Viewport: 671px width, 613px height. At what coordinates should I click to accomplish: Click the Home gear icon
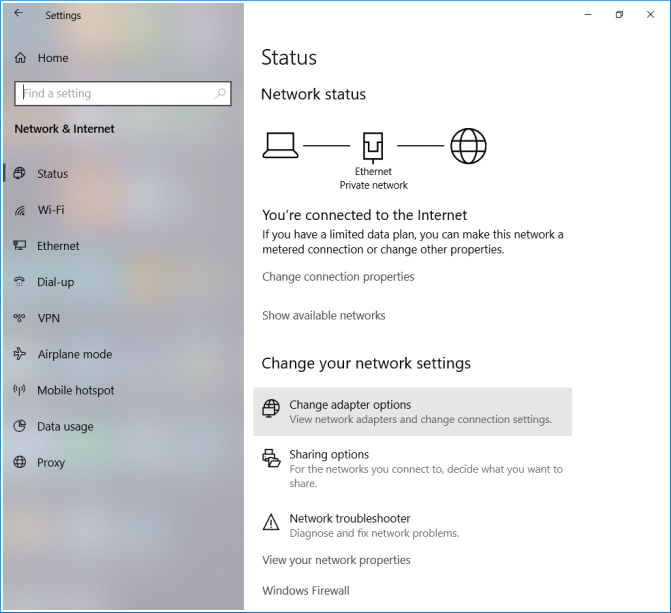coord(20,58)
